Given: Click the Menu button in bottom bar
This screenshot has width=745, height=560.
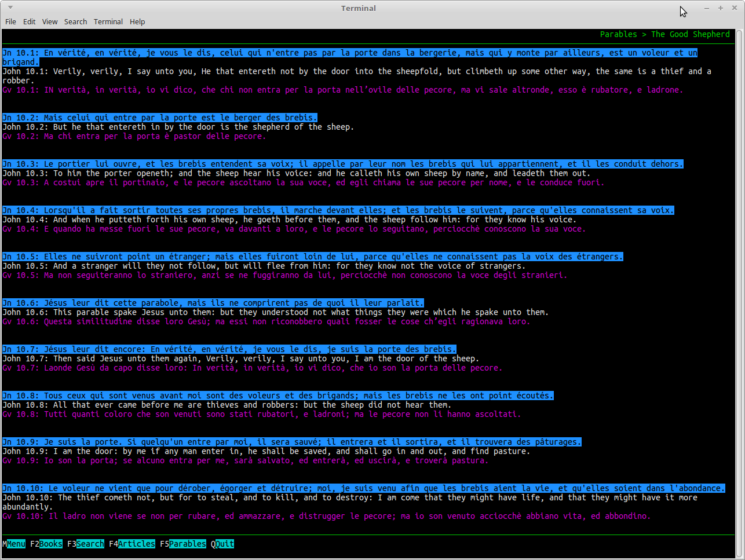Looking at the screenshot, I should pos(14,544).
